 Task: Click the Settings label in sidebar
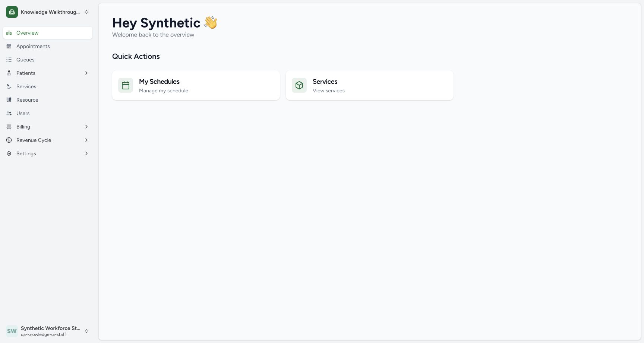tap(26, 153)
